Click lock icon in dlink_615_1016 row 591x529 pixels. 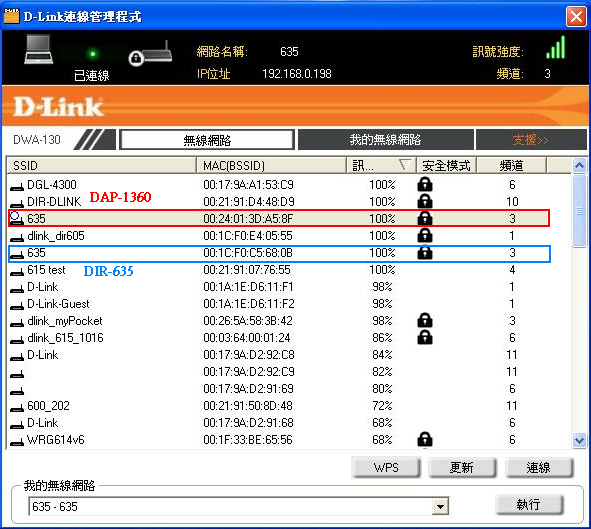point(425,337)
